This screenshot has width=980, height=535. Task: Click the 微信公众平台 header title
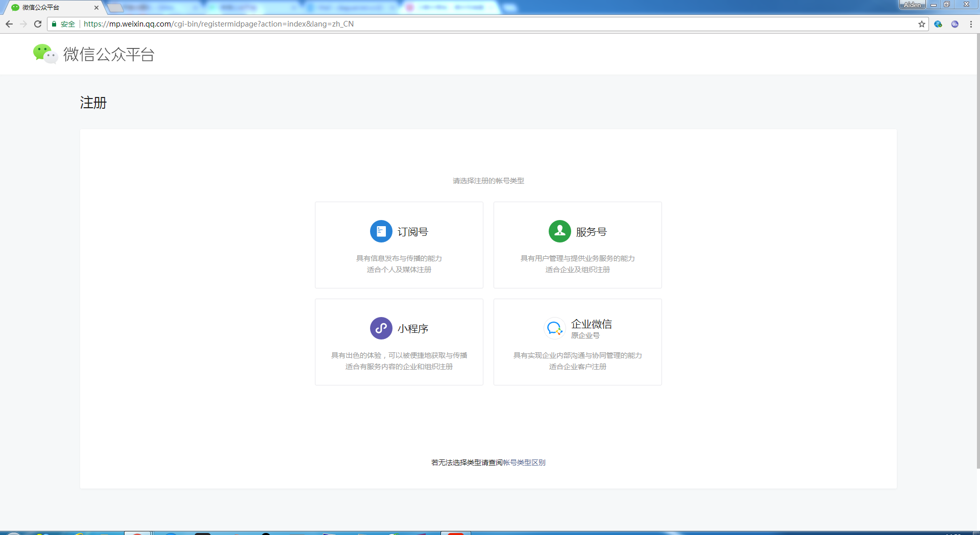[109, 54]
